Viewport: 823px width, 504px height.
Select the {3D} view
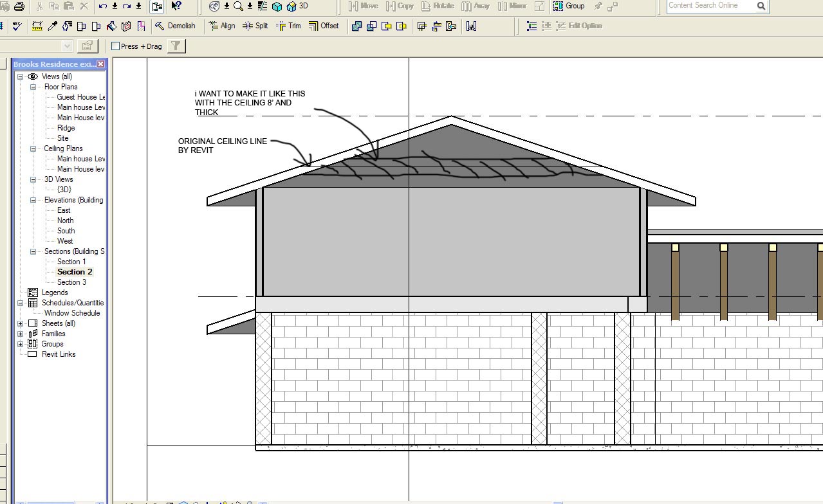tap(64, 190)
